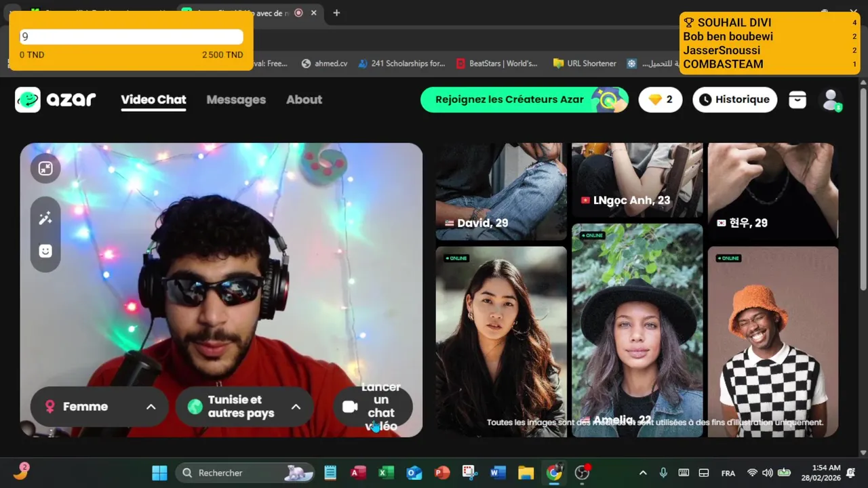Open Excel from the taskbar
868x488 pixels.
386,472
